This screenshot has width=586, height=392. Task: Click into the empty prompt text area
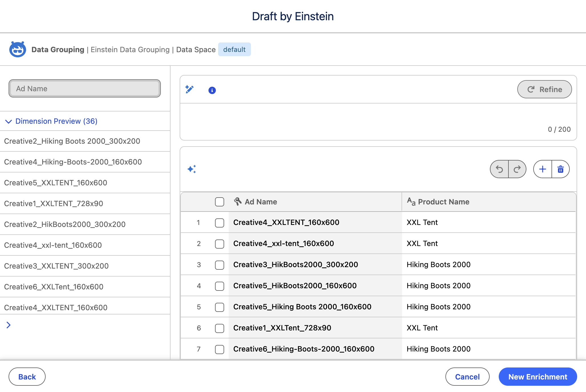point(378,121)
